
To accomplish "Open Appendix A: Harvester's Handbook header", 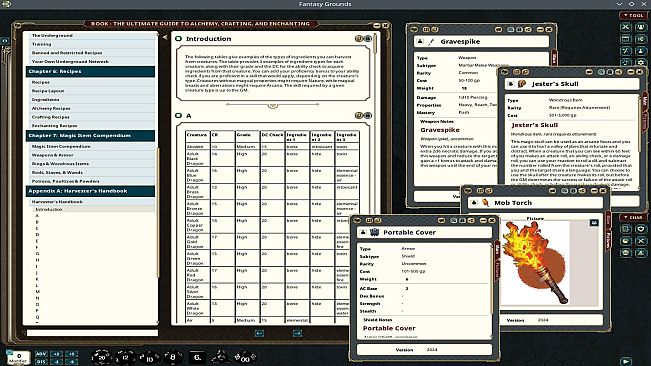I will 90,191.
